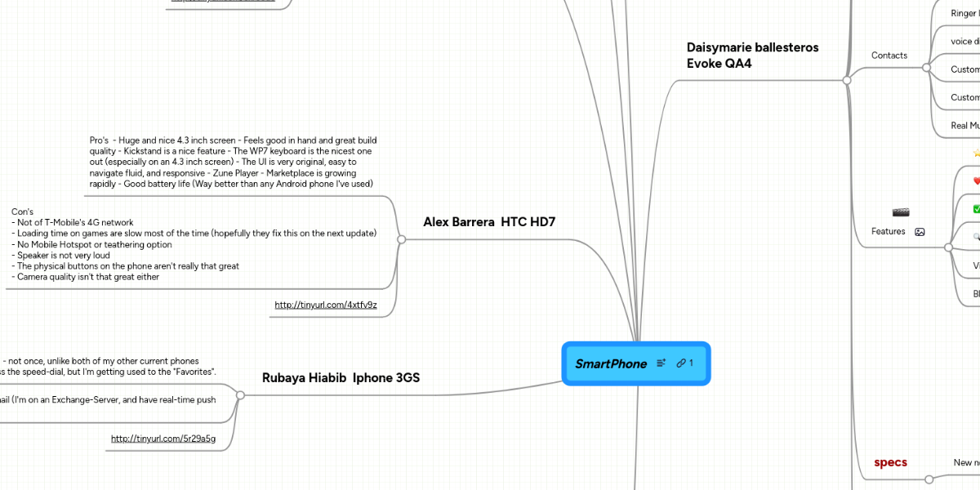This screenshot has width=980, height=490.
Task: Click the image attachment icon beside Features
Action: pos(920,231)
